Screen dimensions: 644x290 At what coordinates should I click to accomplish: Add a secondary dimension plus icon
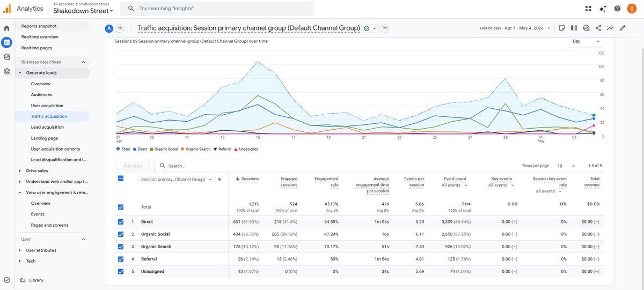(219, 180)
